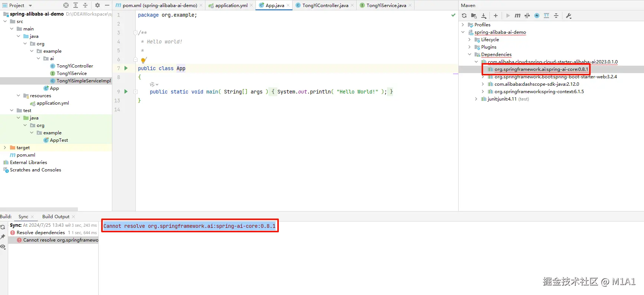Switch to application.yml editor tab
Screen dimensions: 644x295
coord(231,5)
